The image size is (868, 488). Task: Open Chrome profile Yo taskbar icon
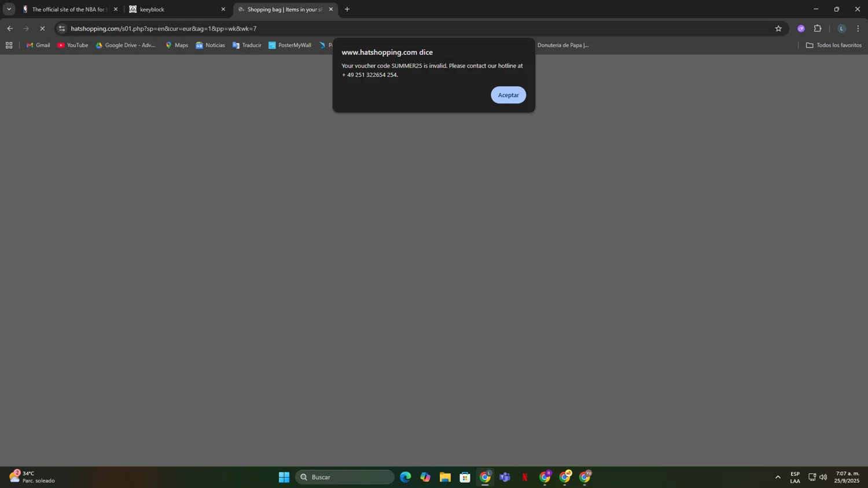(x=584, y=477)
